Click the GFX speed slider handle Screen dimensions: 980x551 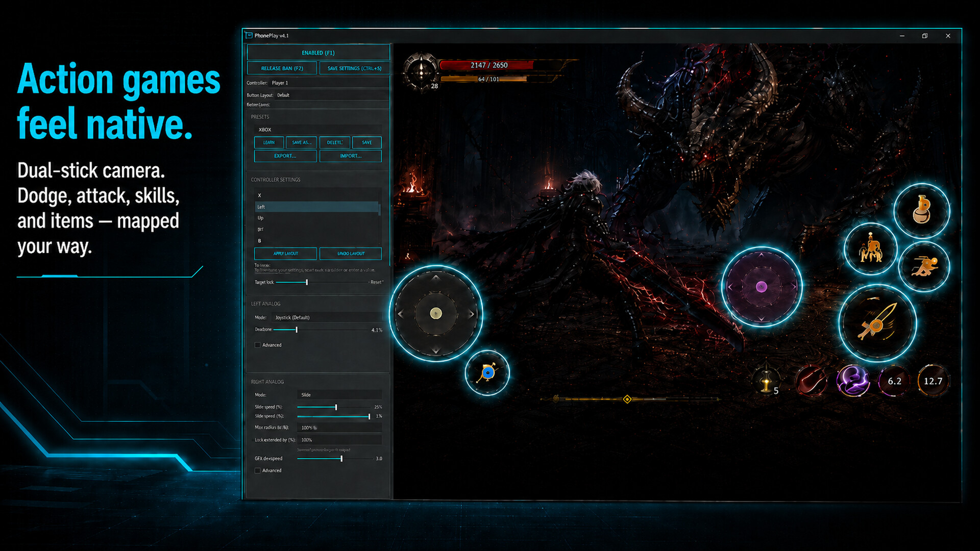coord(341,459)
